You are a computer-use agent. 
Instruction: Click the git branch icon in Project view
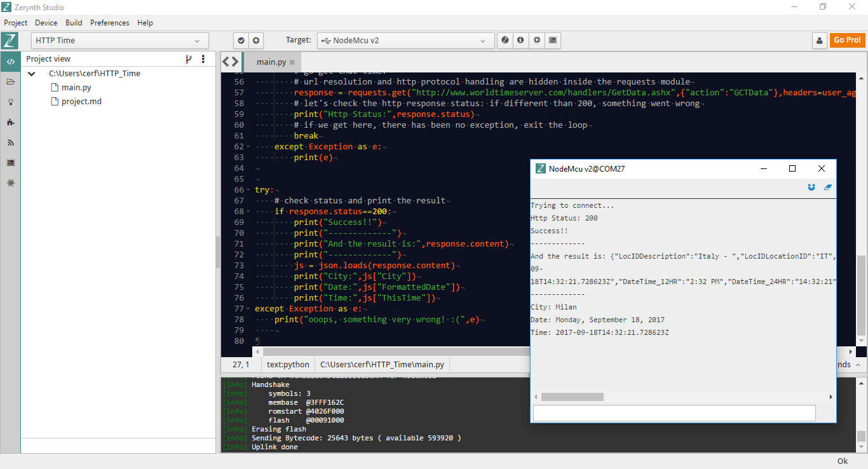pyautogui.click(x=188, y=59)
